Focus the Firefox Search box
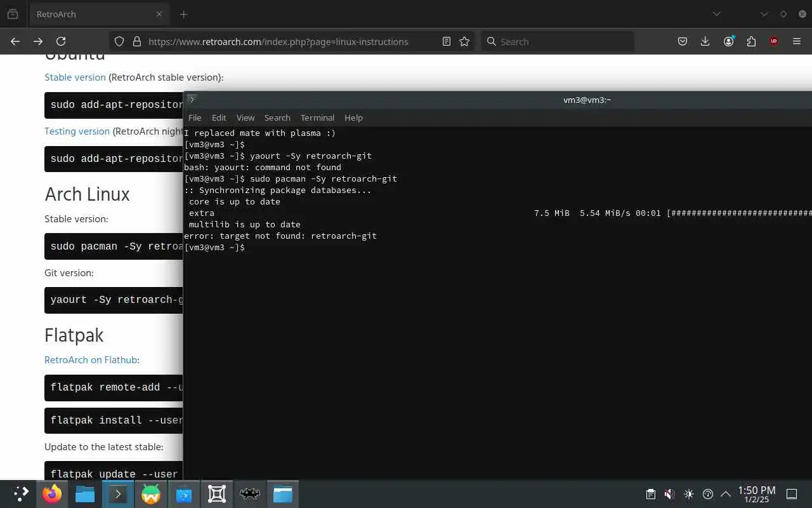Viewport: 812px width, 508px height. click(558, 41)
